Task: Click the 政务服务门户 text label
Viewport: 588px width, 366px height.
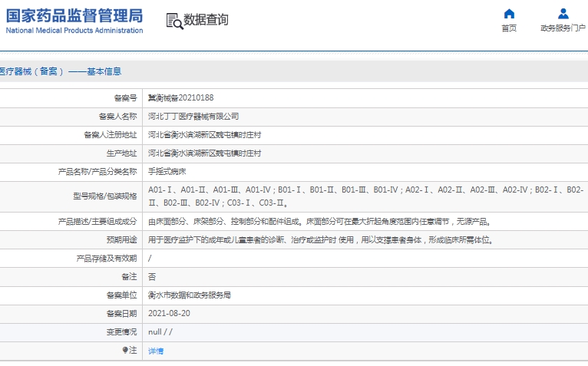Action: pos(563,28)
